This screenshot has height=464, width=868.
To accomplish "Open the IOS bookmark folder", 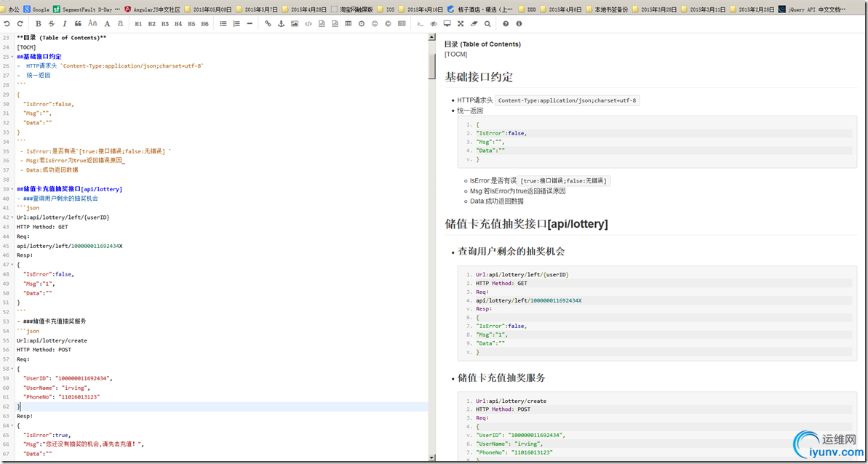I will click(386, 9).
